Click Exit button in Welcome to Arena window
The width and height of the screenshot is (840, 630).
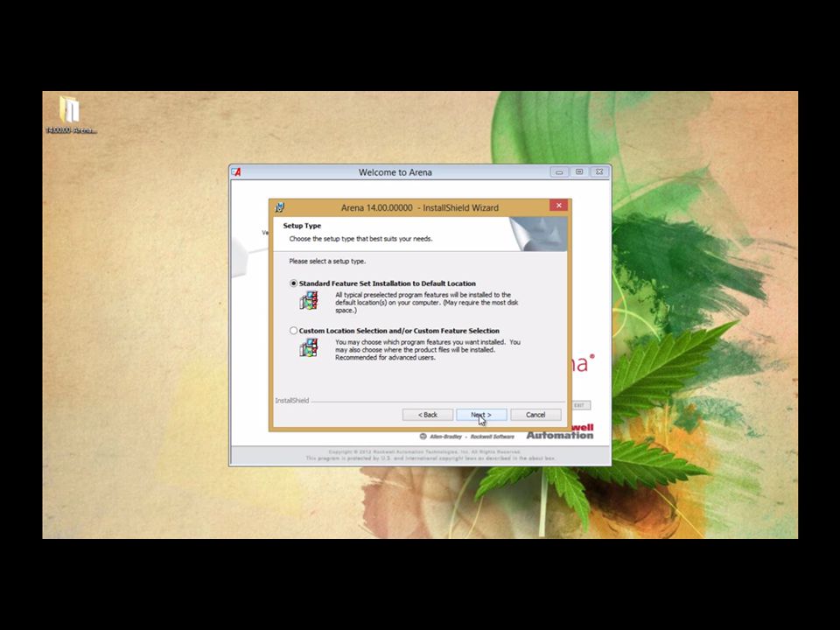click(581, 405)
